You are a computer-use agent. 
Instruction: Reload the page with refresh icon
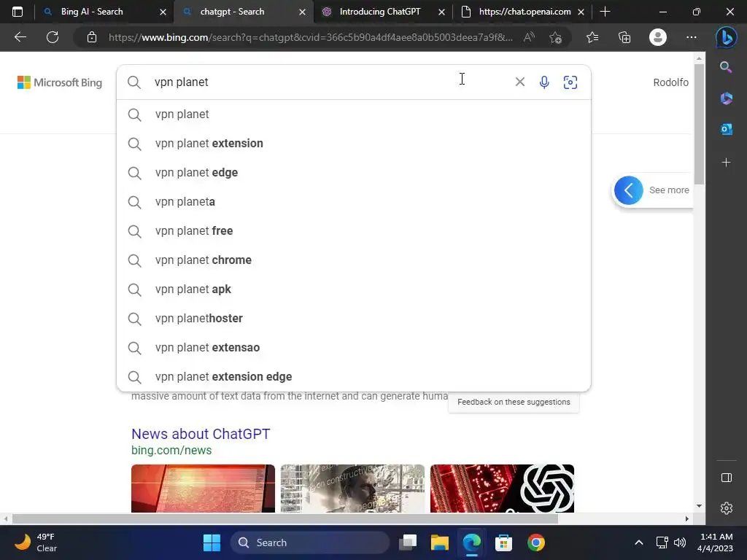click(x=53, y=37)
